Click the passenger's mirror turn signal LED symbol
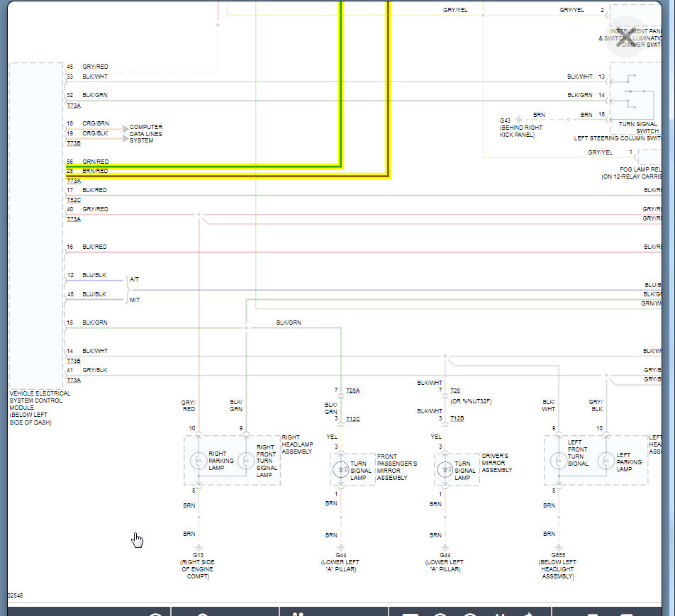This screenshot has height=616, width=675. (341, 470)
